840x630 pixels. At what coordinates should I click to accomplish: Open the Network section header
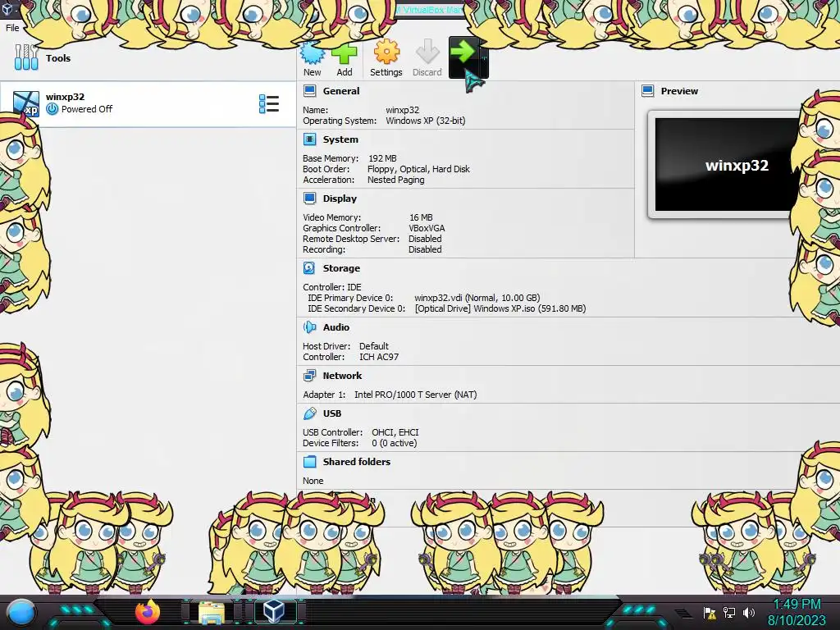pyautogui.click(x=342, y=376)
